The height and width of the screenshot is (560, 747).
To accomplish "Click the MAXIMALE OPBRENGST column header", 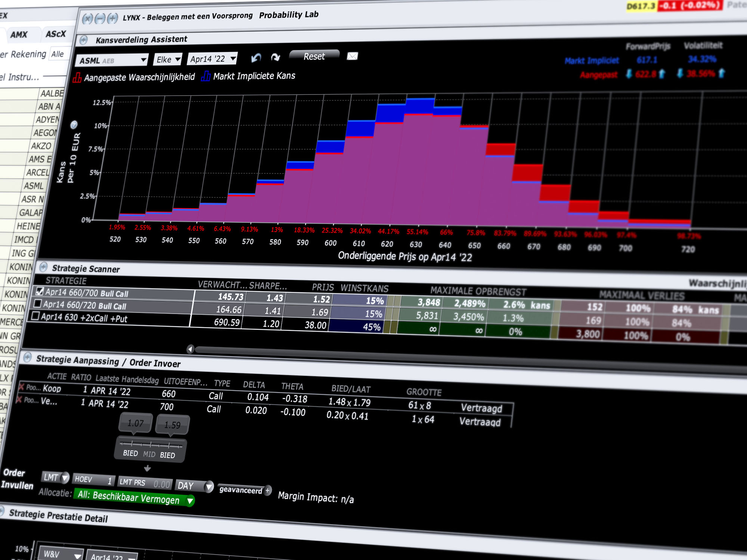I will point(478,291).
